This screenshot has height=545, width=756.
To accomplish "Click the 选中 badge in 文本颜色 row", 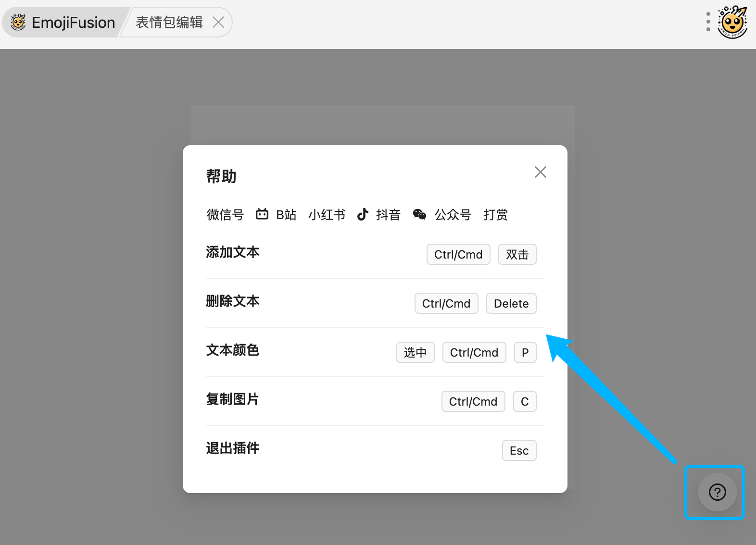I will (415, 352).
